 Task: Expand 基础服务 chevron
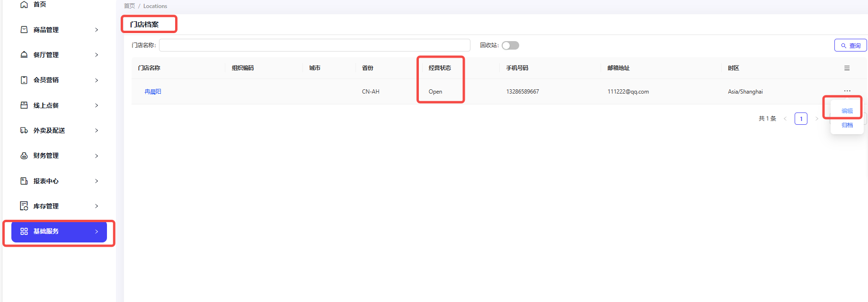[97, 232]
